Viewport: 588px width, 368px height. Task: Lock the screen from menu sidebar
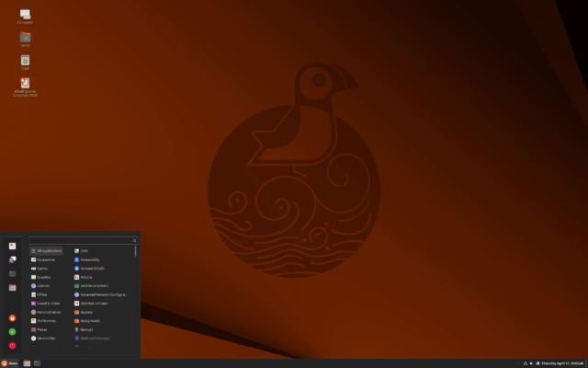pos(12,318)
